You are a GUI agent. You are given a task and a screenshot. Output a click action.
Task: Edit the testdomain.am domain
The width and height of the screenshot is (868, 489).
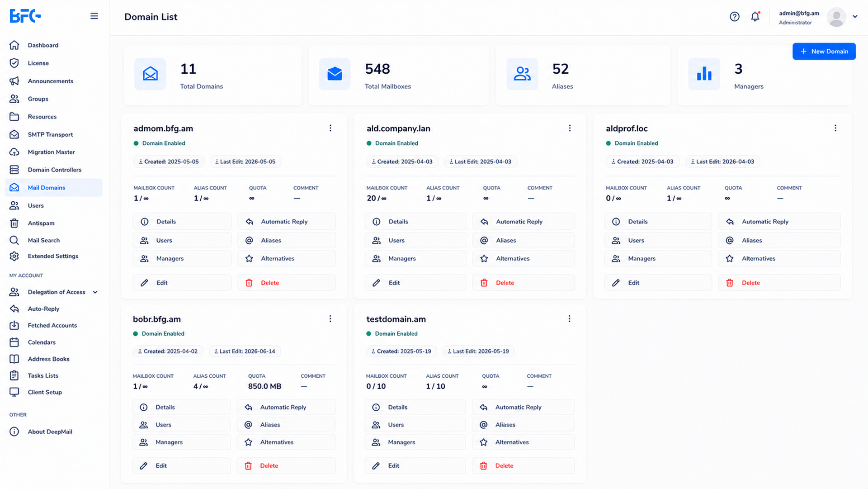click(x=415, y=465)
